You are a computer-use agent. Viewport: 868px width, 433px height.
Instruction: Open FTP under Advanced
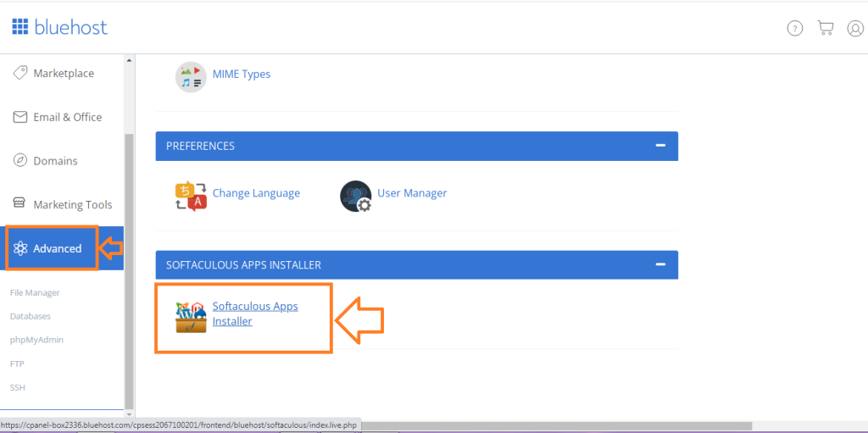coord(17,364)
